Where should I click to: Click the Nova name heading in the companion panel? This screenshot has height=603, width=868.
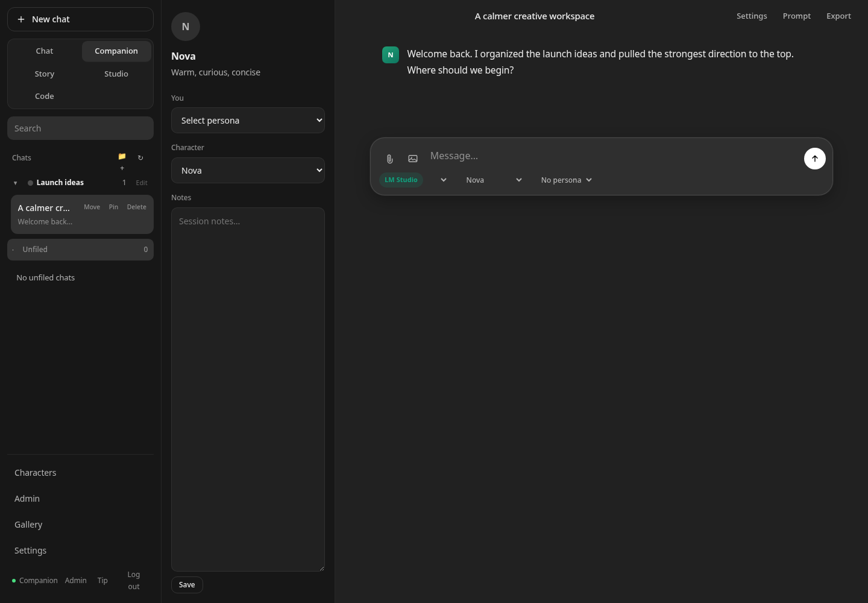(x=183, y=56)
